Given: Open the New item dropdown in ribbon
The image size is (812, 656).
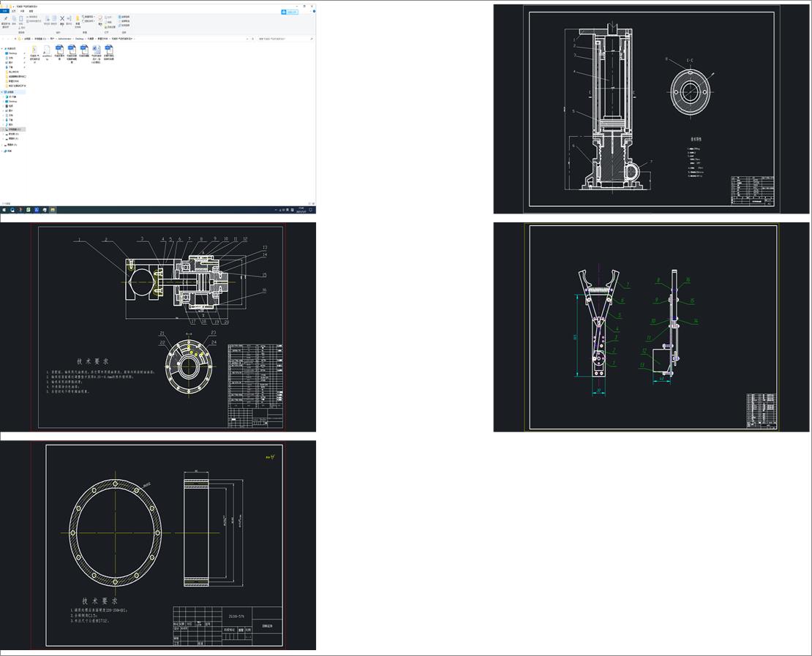Looking at the screenshot, I should pos(89,17).
